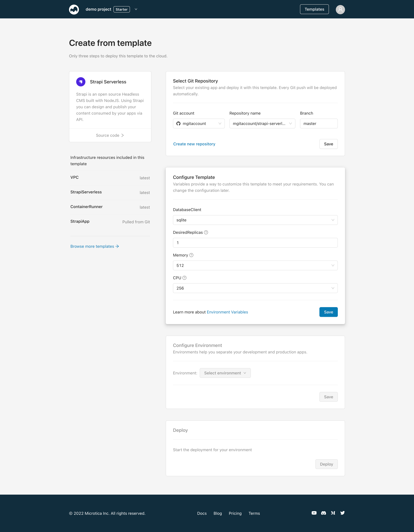Open the user avatar menu

click(x=340, y=9)
